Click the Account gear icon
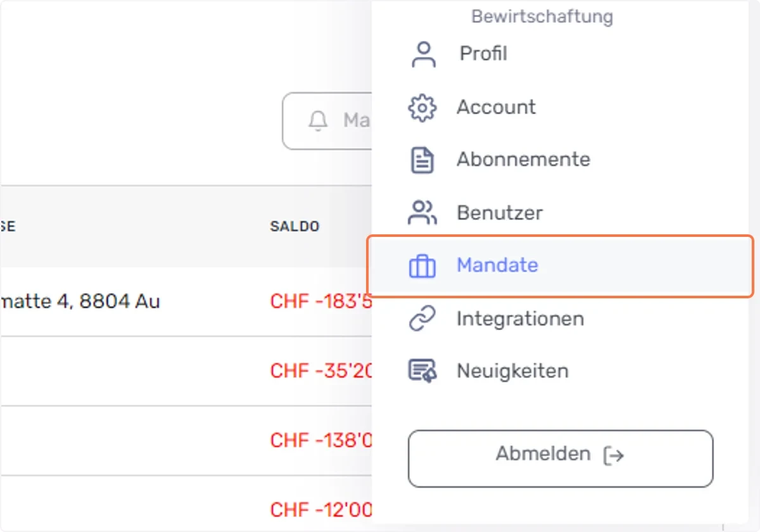This screenshot has height=532, width=760. tap(422, 108)
